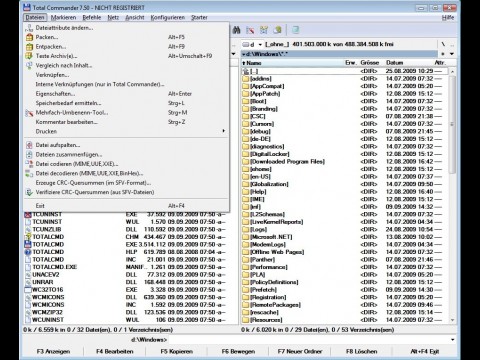Click the Mehrfach-Umbenenn-Tool icon
Viewport: 480px width, 360px height.
pyautogui.click(x=29, y=113)
